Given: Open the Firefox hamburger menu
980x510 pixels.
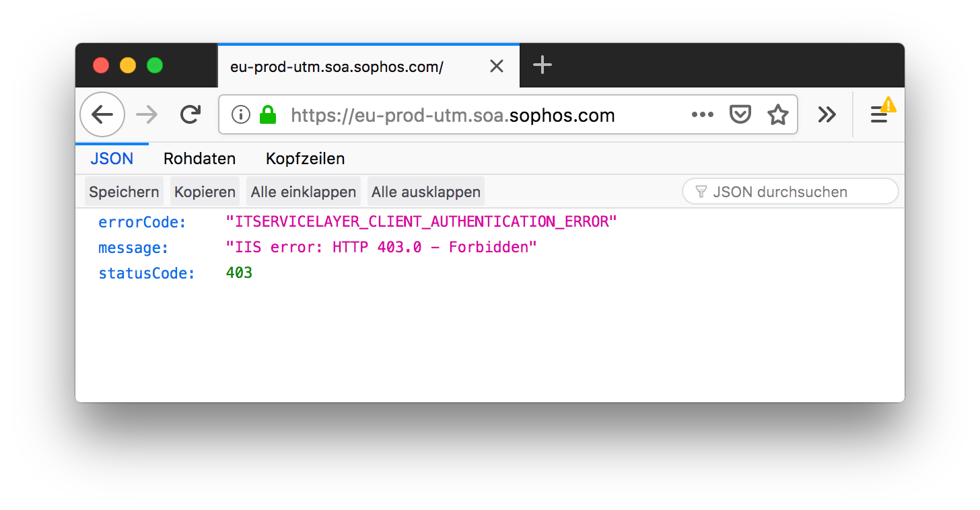Looking at the screenshot, I should coord(879,115).
